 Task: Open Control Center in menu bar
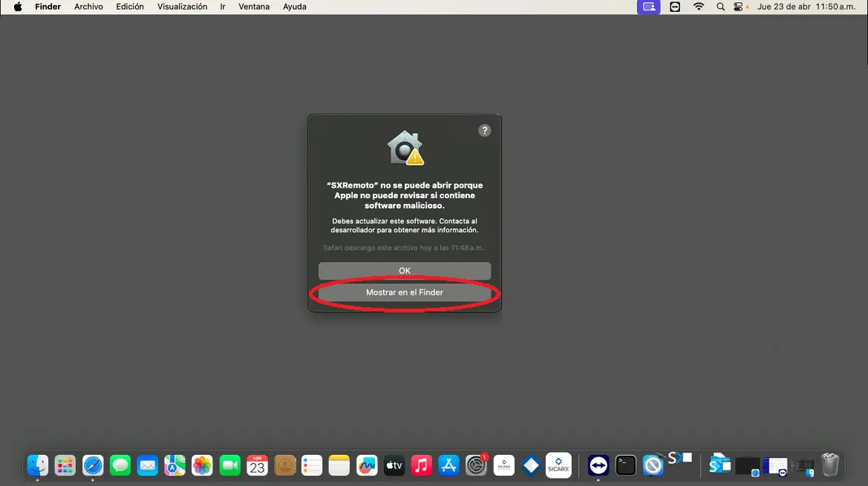pos(739,7)
